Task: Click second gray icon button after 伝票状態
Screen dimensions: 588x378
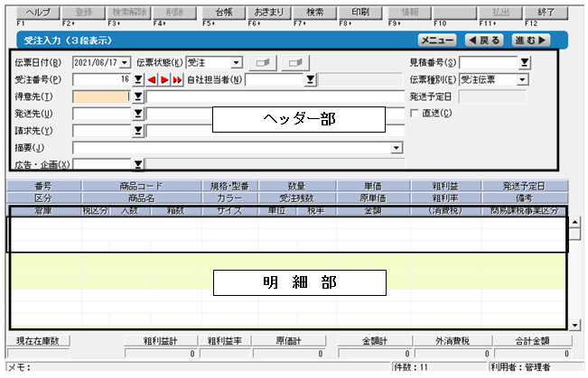Action: click(295, 62)
